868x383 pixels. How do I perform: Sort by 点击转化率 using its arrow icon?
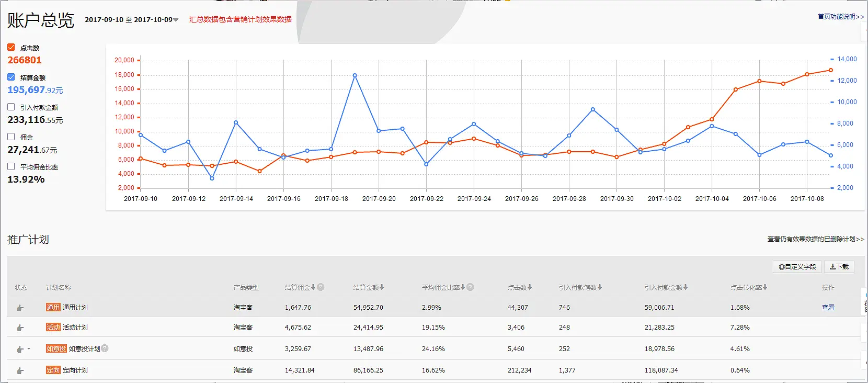[765, 287]
